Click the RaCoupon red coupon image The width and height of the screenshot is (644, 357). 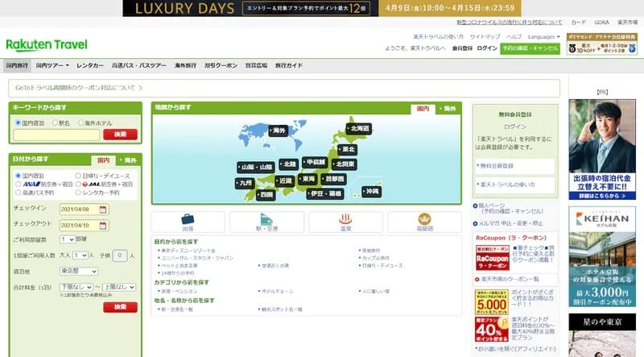(x=493, y=258)
